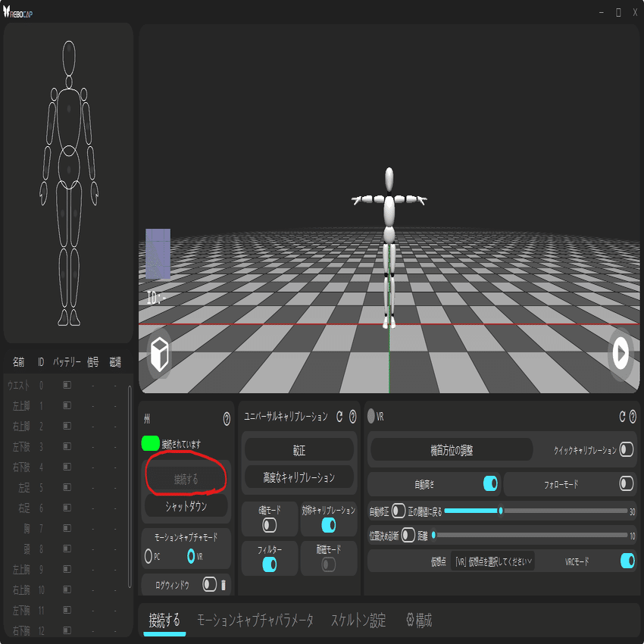This screenshot has width=644, height=644.
Task: Open the スケルトン設定 tab
Action: pyautogui.click(x=358, y=621)
